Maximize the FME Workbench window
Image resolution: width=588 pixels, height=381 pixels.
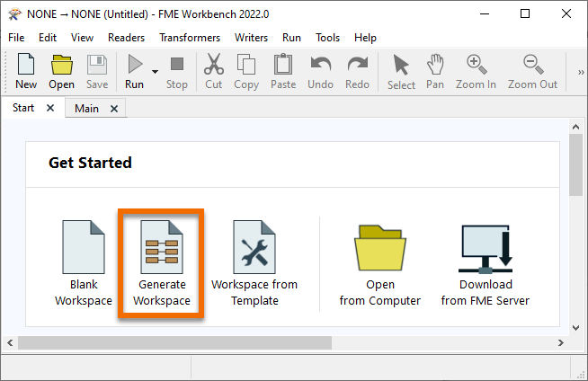525,13
